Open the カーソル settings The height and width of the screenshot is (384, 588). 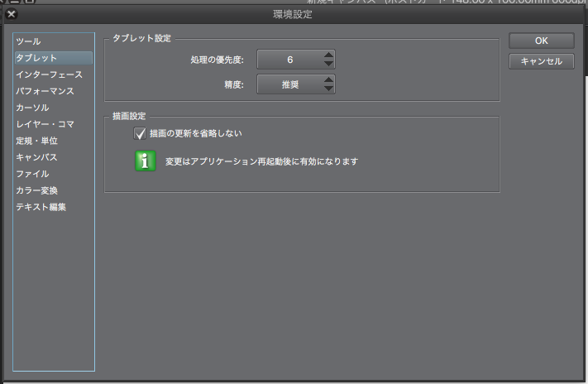tap(53, 108)
